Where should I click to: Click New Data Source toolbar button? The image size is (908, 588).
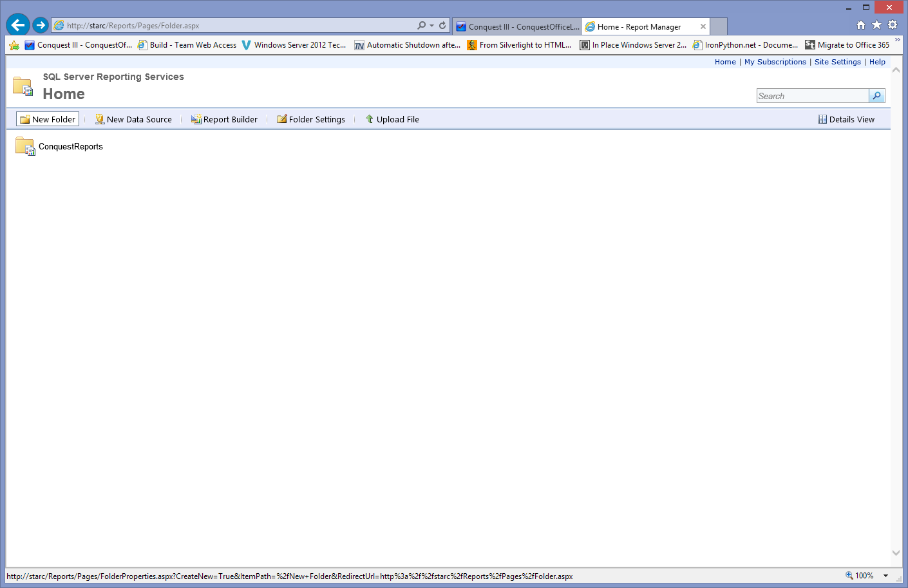[133, 119]
